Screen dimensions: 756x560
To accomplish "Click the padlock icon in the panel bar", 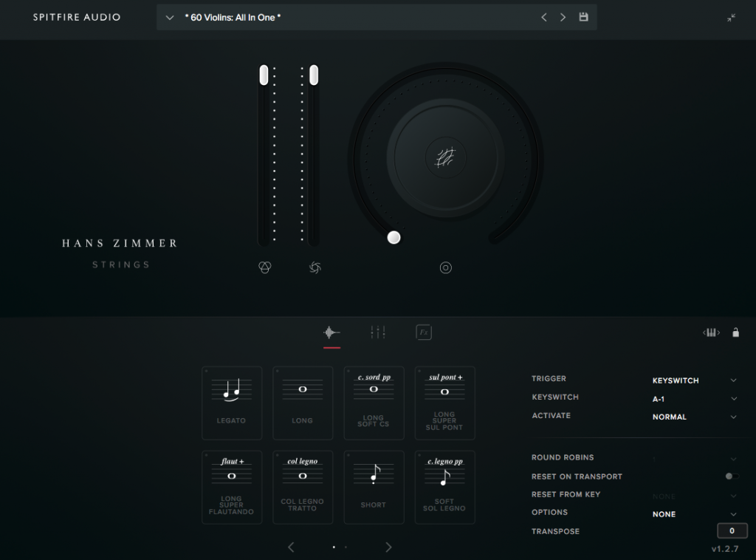I will (x=736, y=332).
